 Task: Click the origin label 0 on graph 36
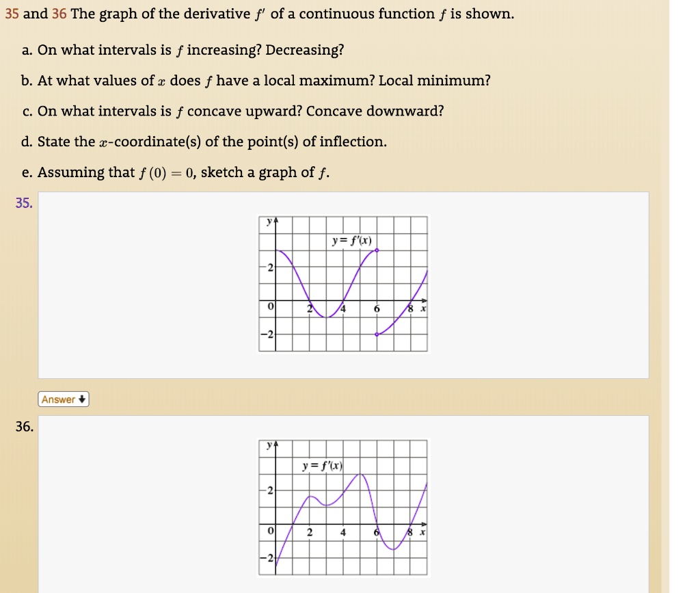pos(270,531)
